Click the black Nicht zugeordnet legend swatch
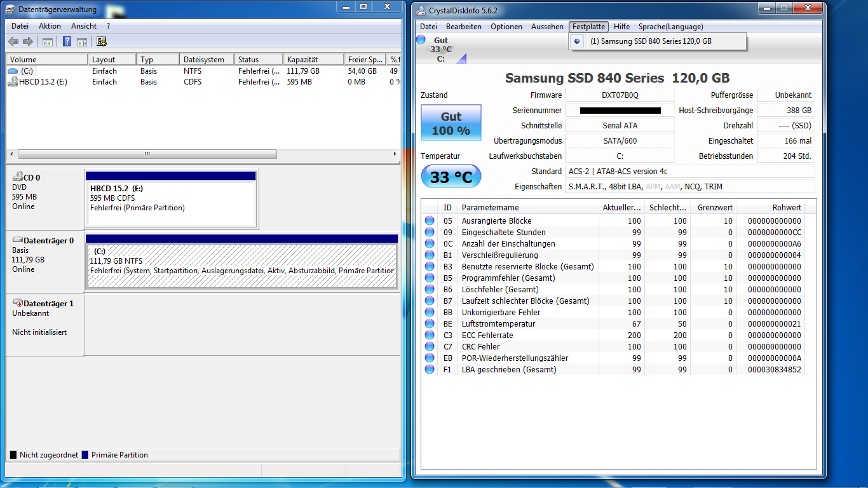Viewport: 868px width, 488px height. coord(13,455)
